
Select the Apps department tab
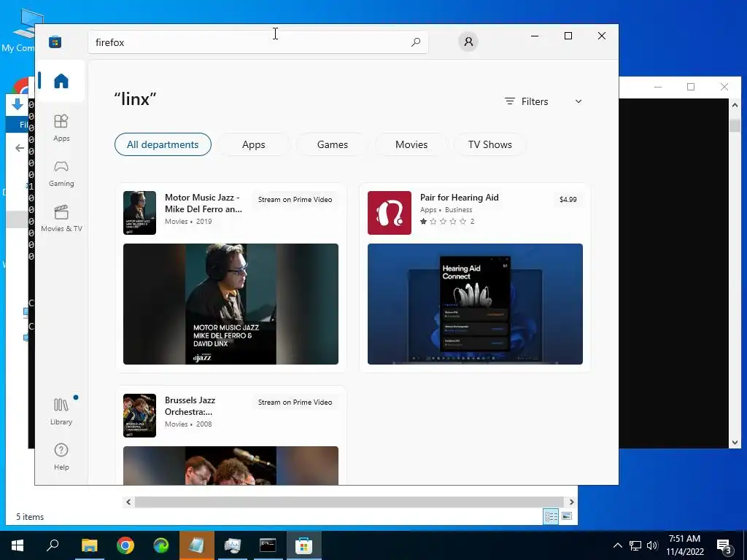click(x=253, y=144)
